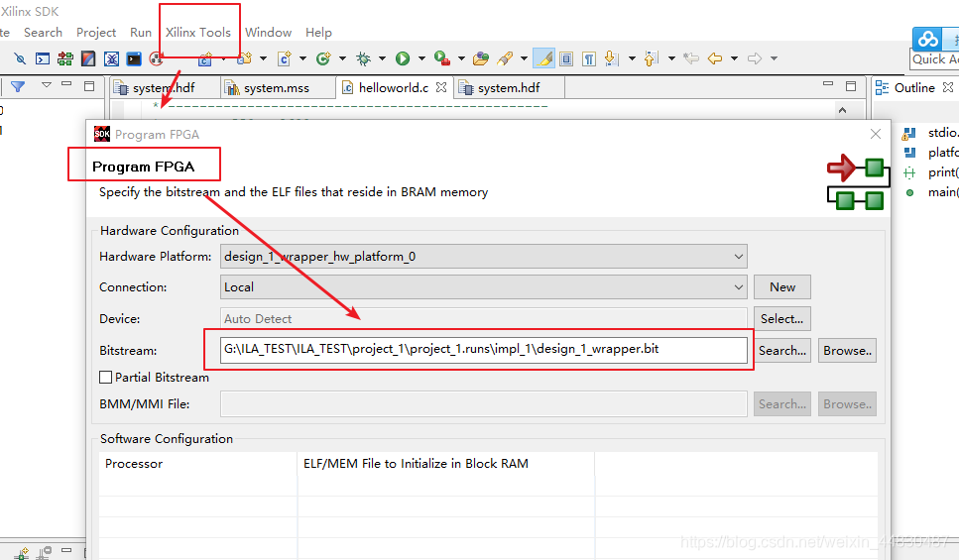Minimize the left panel view
959x560 pixels.
[66, 84]
